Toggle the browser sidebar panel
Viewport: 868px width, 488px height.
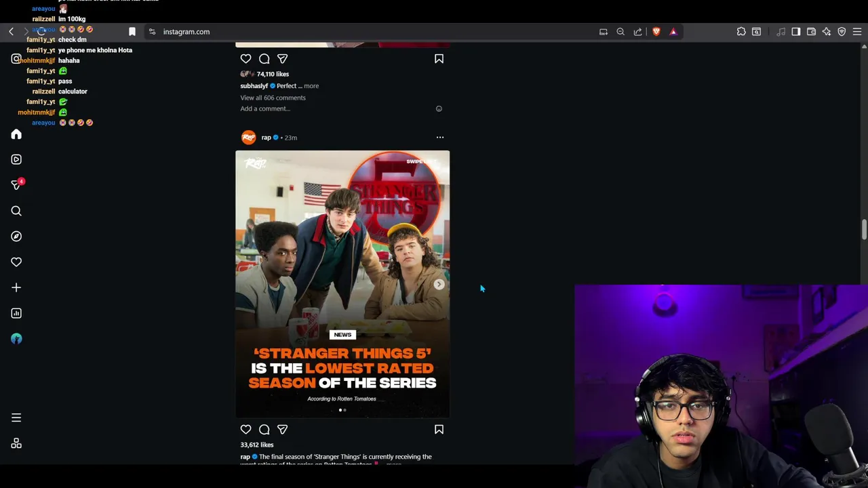tap(796, 32)
